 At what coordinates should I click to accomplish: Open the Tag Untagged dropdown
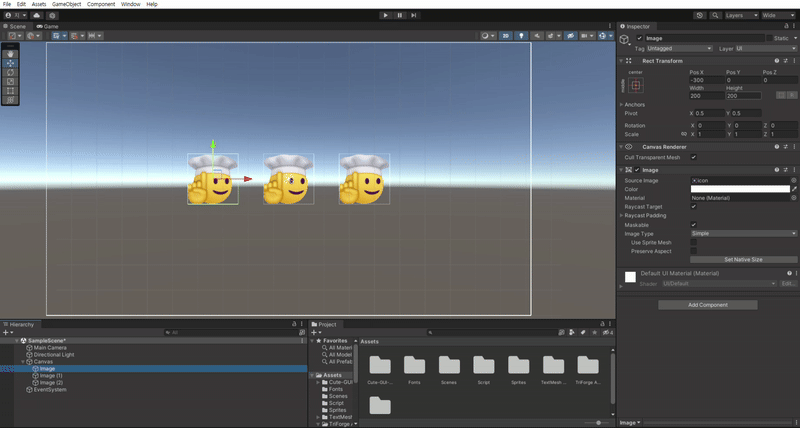pos(679,48)
